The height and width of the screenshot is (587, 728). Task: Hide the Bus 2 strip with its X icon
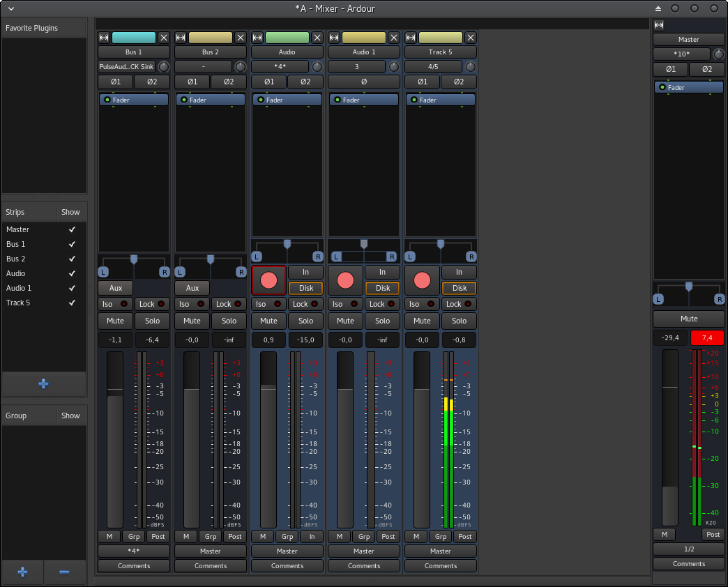tap(240, 38)
